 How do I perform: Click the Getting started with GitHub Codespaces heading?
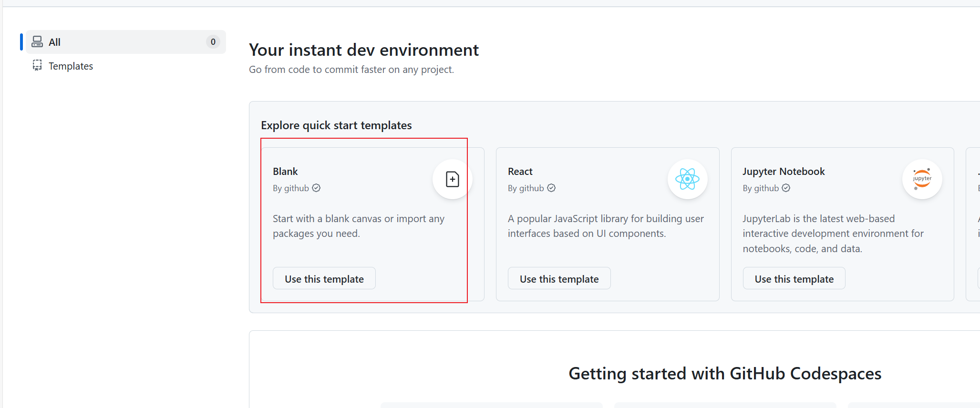coord(724,374)
